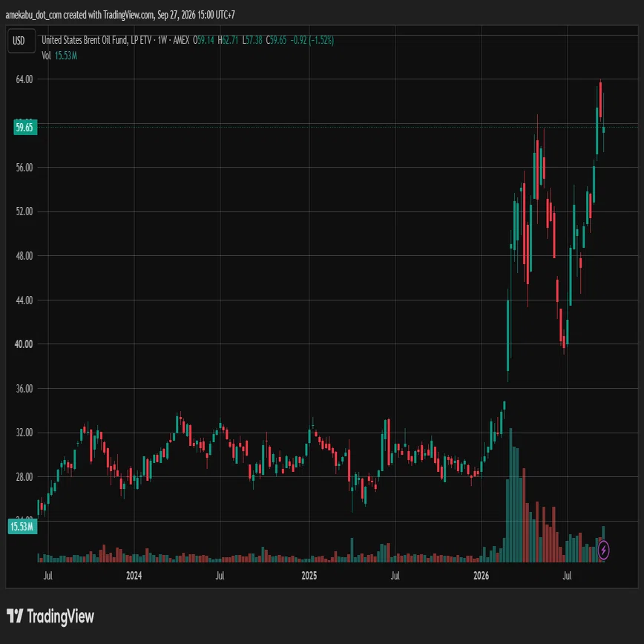644x644 pixels.
Task: Click the purple lightning bolt icon
Action: tap(603, 550)
